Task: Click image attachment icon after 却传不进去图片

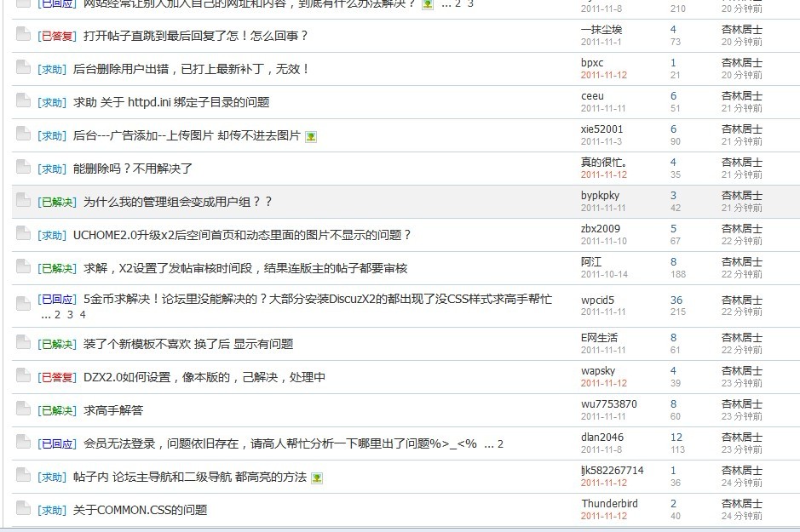Action: (311, 136)
